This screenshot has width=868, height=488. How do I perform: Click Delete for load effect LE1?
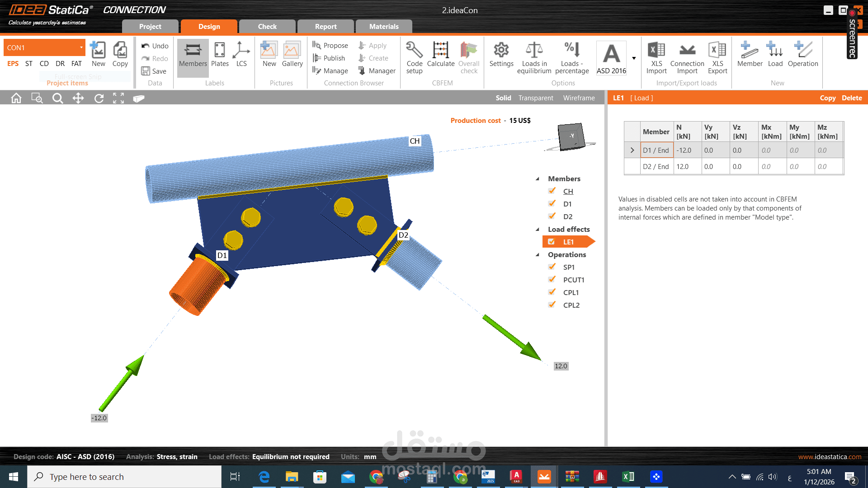point(851,98)
